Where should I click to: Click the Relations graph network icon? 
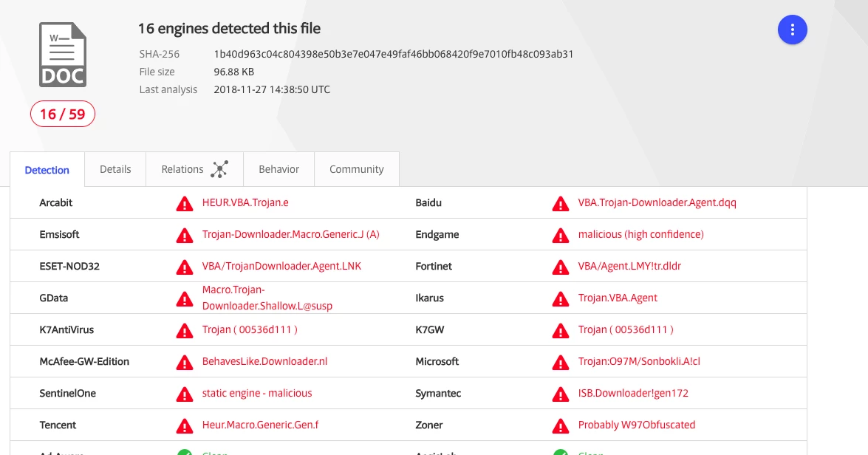pos(219,169)
